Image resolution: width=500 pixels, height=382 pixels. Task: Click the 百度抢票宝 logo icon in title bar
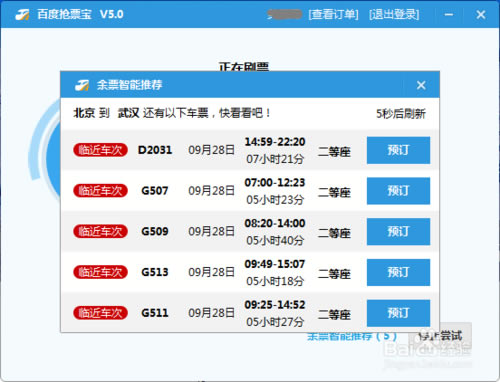pyautogui.click(x=22, y=15)
